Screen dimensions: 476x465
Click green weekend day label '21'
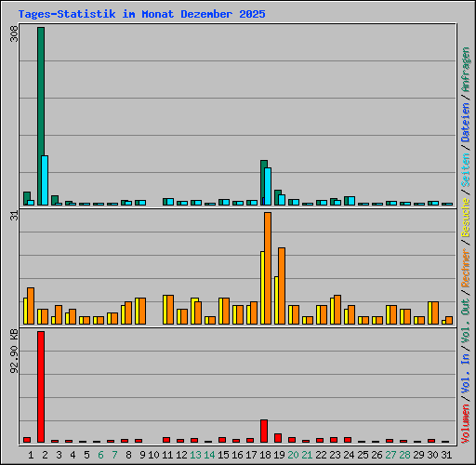click(307, 455)
